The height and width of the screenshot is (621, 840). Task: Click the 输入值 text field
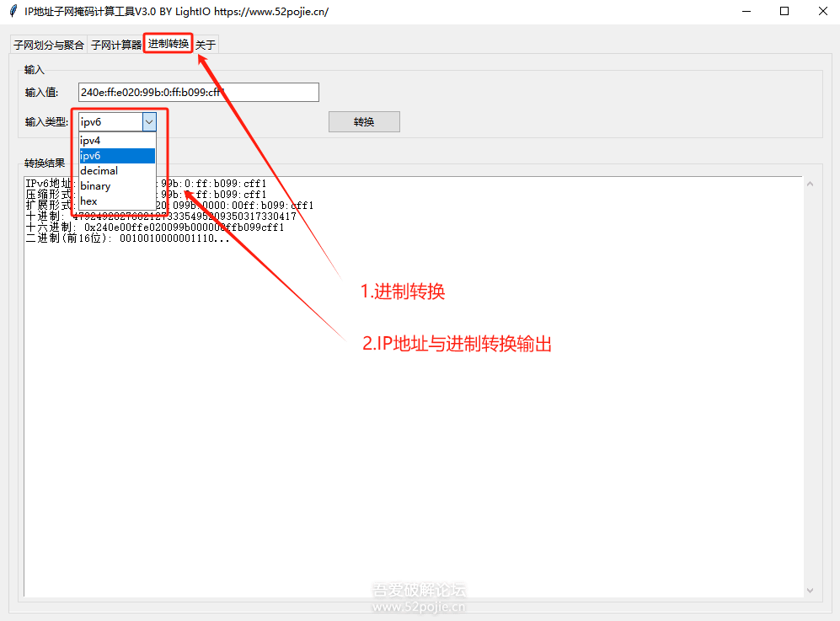(198, 93)
